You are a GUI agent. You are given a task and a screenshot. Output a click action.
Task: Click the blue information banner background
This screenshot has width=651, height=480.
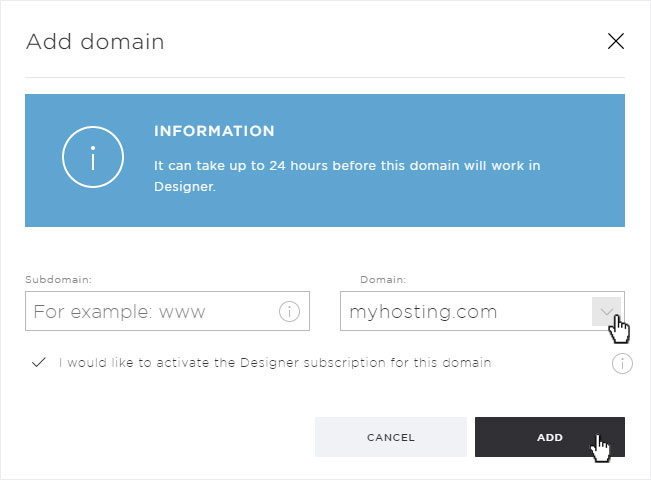coord(325,160)
